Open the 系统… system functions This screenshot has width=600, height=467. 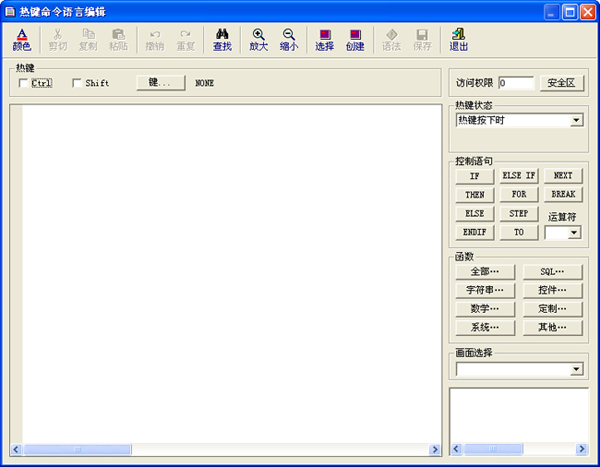[x=485, y=328]
